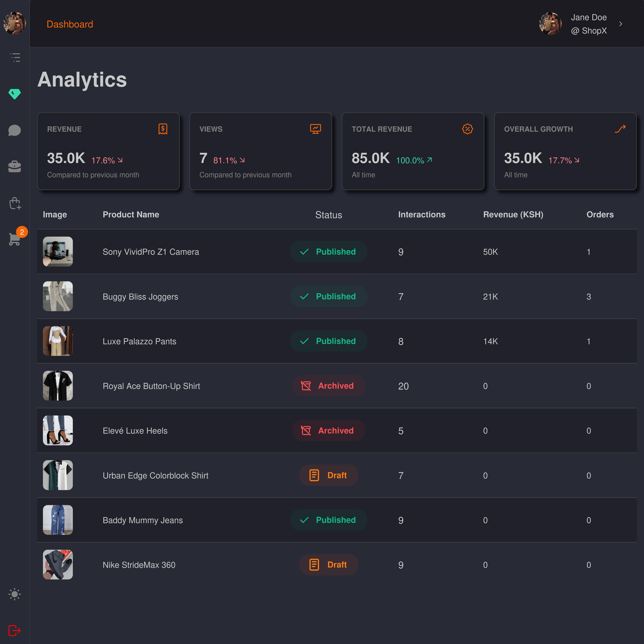
Task: Click the trend arrow on Overall Growth
Action: pos(620,129)
